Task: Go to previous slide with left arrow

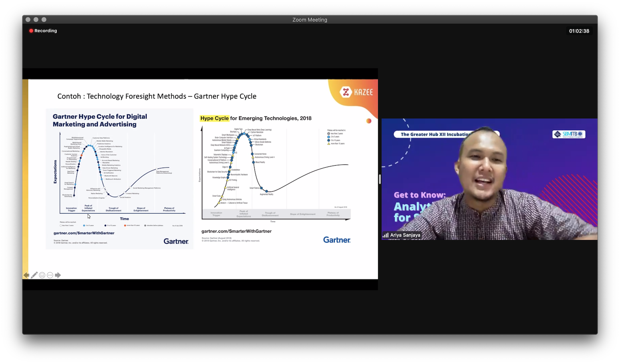Action: (26, 275)
